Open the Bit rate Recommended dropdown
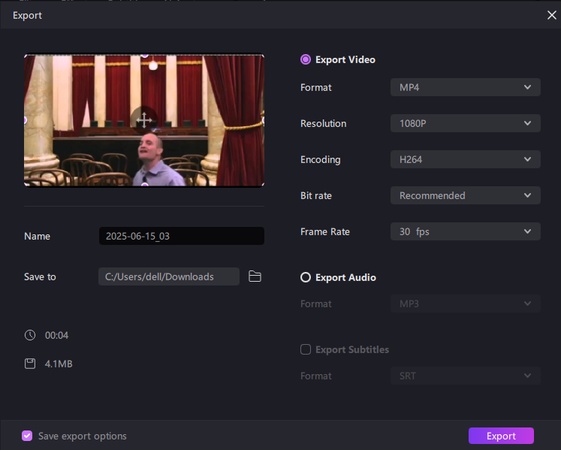 pyautogui.click(x=465, y=195)
